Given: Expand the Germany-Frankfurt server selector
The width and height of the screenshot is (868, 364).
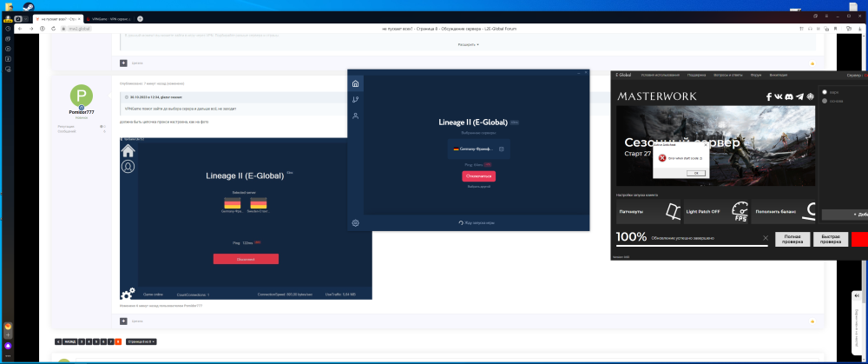Looking at the screenshot, I should click(x=478, y=149).
